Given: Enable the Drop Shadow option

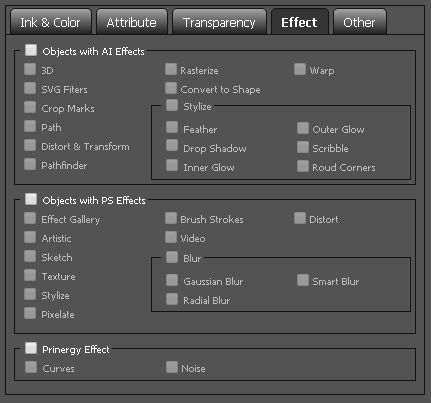Looking at the screenshot, I should click(172, 146).
